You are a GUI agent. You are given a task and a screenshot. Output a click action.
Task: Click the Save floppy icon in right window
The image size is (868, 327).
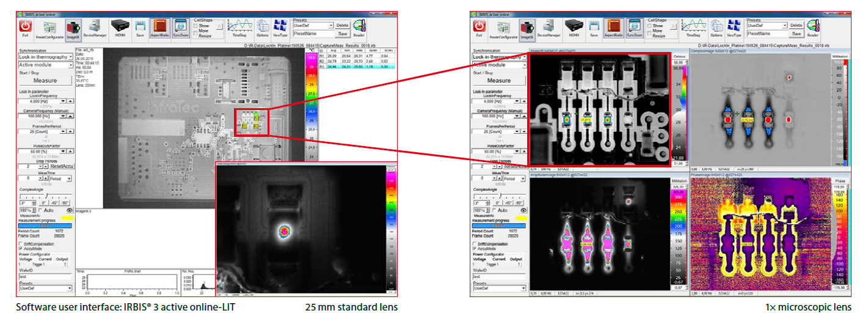594,28
